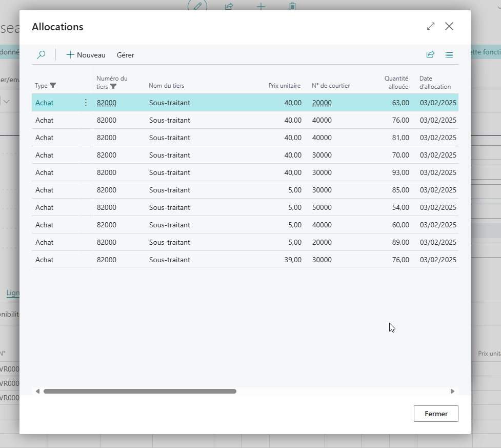Select Achat in the quantity 54,00 row

(45, 207)
